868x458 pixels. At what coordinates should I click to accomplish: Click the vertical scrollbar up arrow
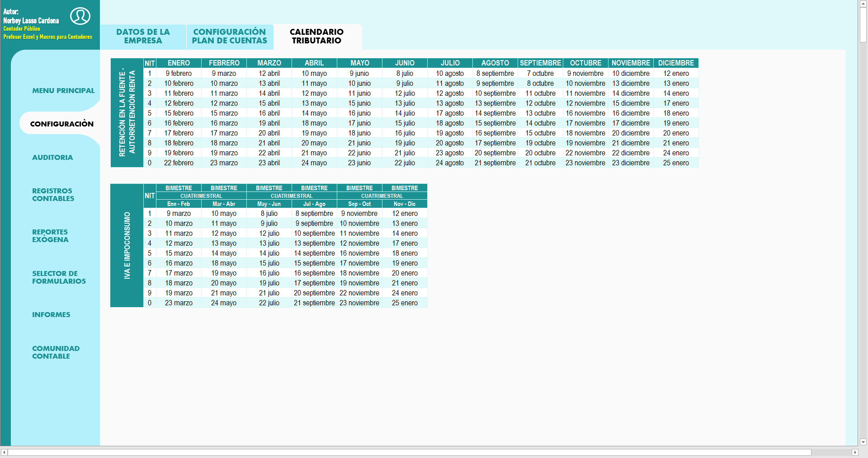click(863, 4)
